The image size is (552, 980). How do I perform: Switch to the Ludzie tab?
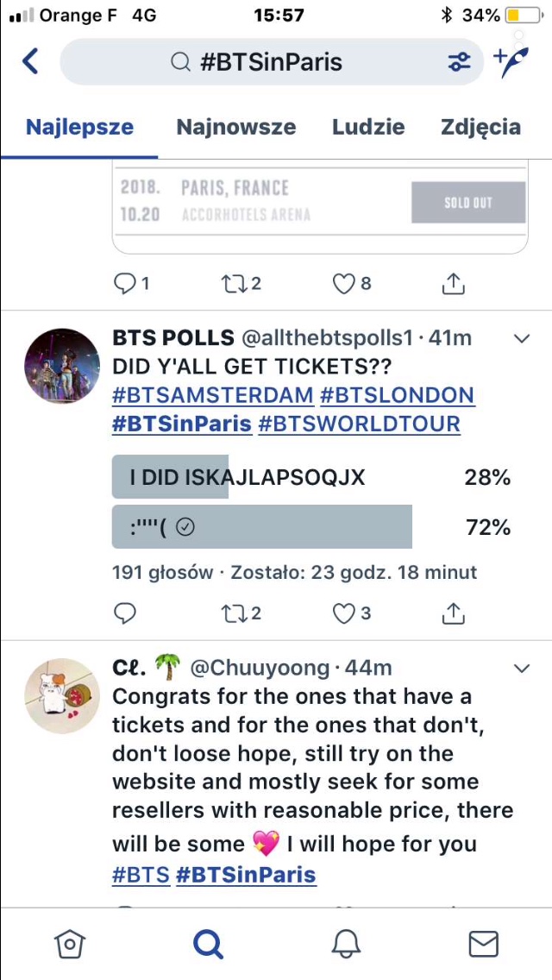coord(368,128)
